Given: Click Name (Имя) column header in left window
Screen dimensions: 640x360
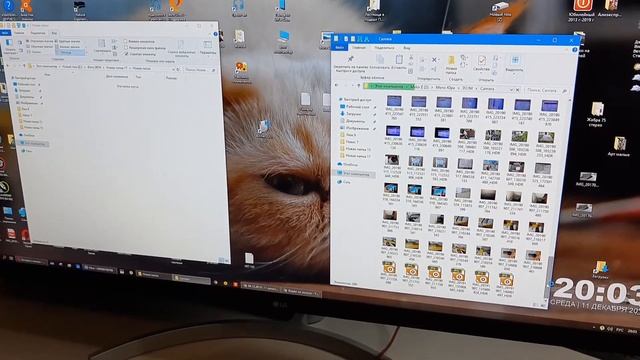Looking at the screenshot, I should click(47, 74).
